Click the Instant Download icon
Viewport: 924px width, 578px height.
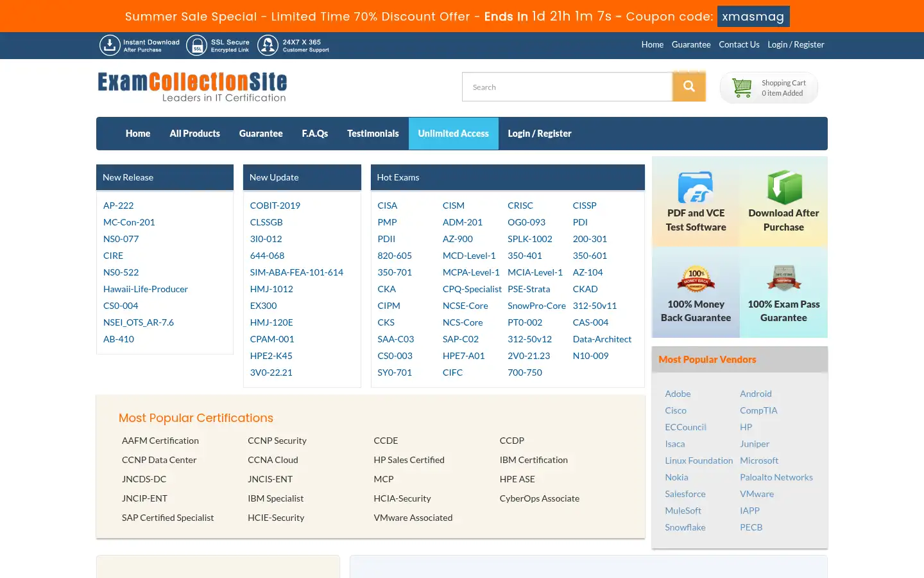[110, 45]
